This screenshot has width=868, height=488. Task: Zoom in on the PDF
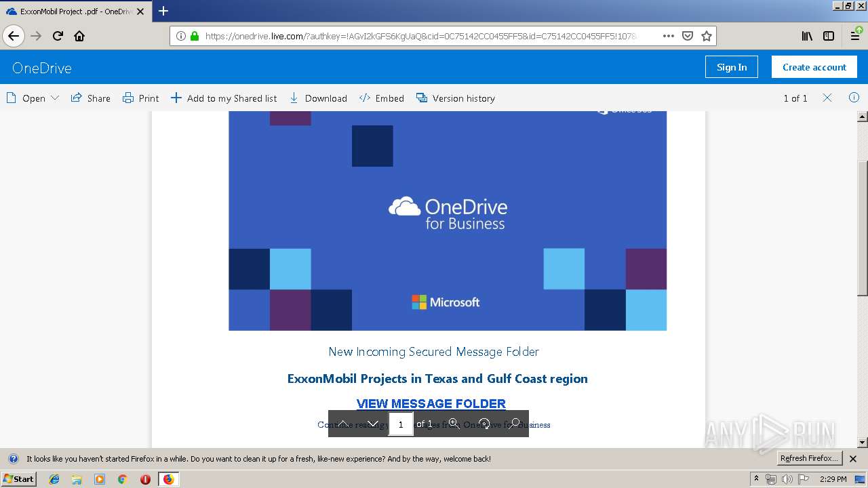pyautogui.click(x=454, y=424)
